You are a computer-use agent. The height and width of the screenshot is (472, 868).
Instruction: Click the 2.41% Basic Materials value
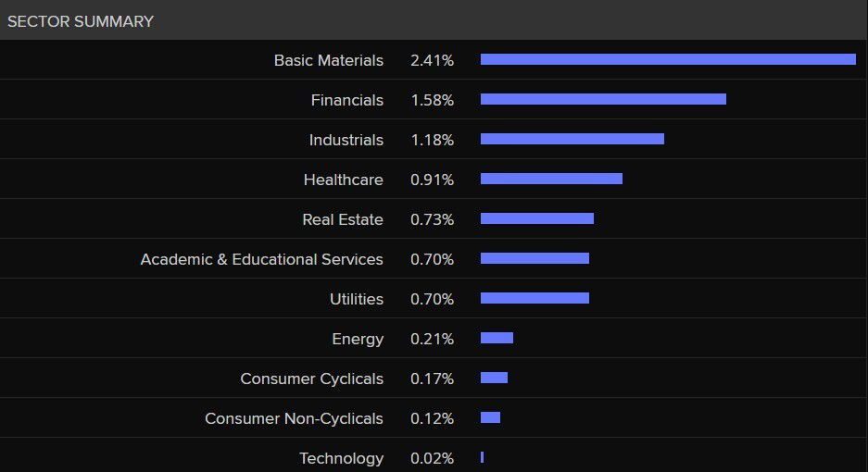tap(432, 60)
